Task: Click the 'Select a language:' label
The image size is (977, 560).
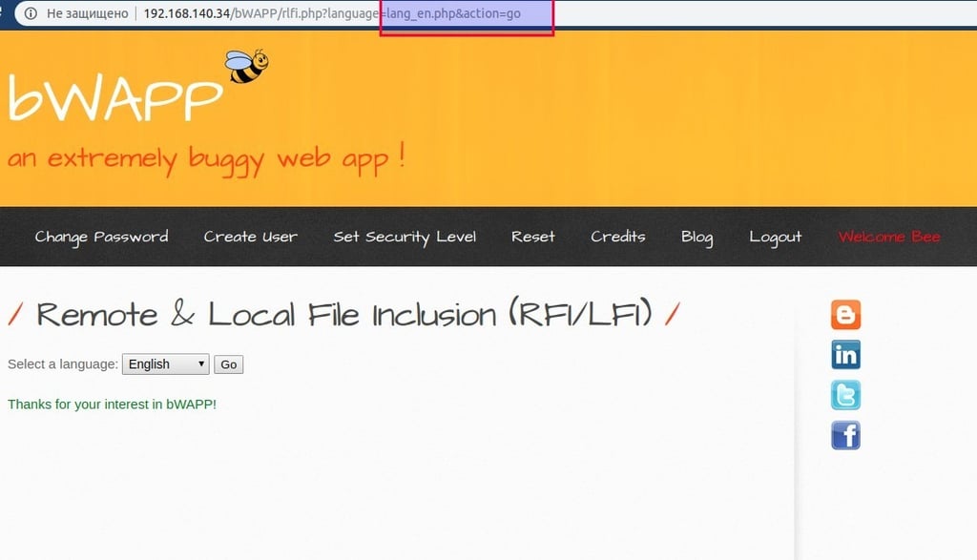Action: [x=63, y=363]
